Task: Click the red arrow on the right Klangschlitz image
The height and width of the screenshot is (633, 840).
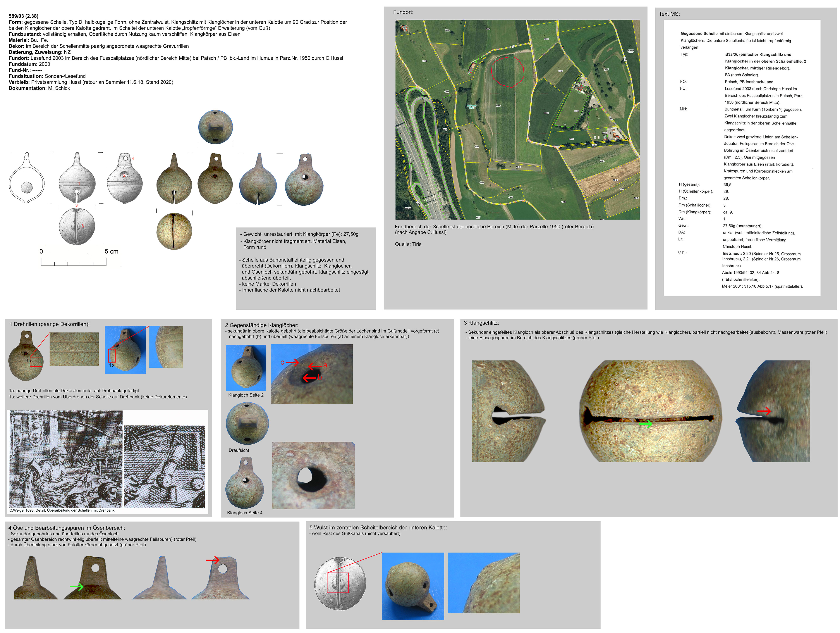Action: [764, 411]
